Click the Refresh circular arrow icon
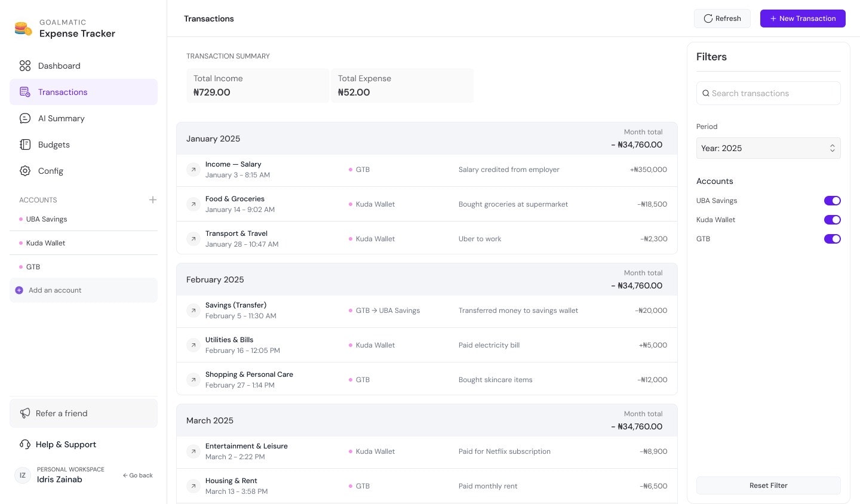The image size is (860, 504). 708,19
